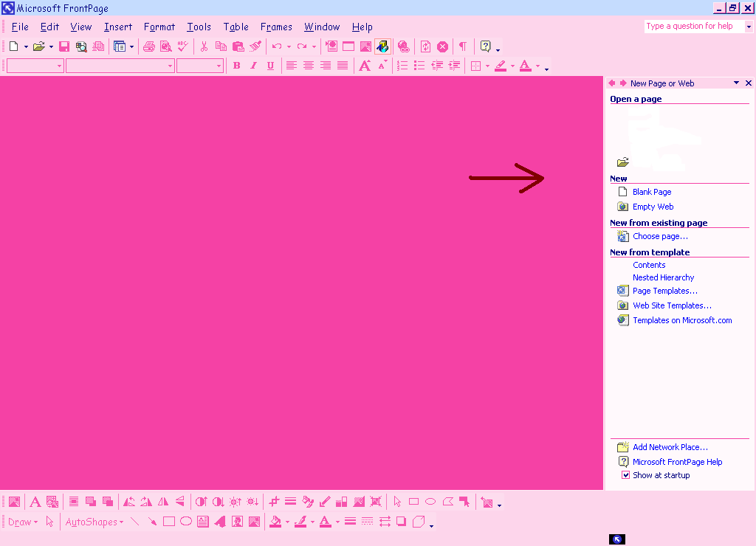Toggle Show at startup checkbox
The image size is (756, 546).
625,476
